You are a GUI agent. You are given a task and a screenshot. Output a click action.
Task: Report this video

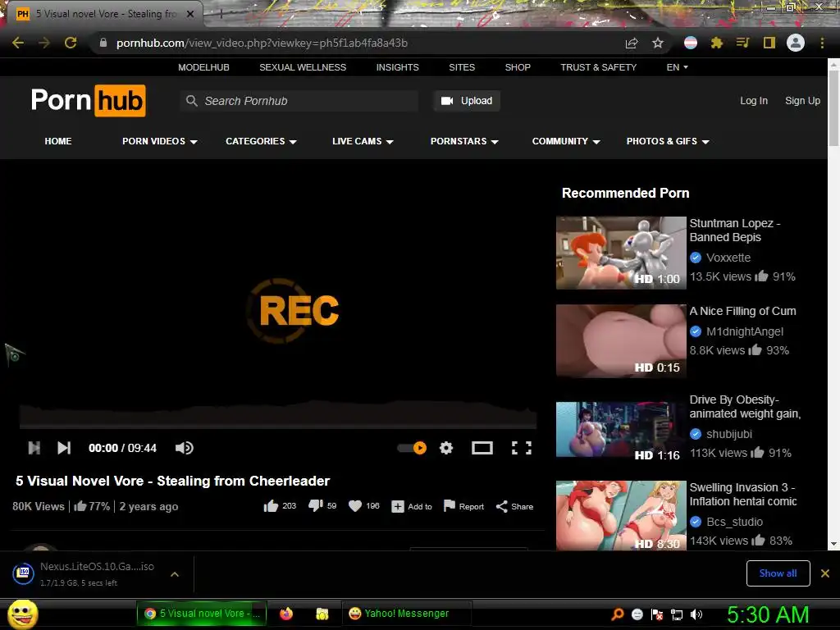coord(463,506)
